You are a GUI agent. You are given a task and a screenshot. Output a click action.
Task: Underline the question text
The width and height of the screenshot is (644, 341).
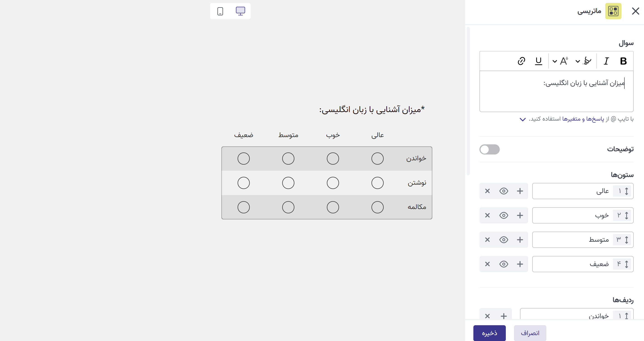click(538, 61)
